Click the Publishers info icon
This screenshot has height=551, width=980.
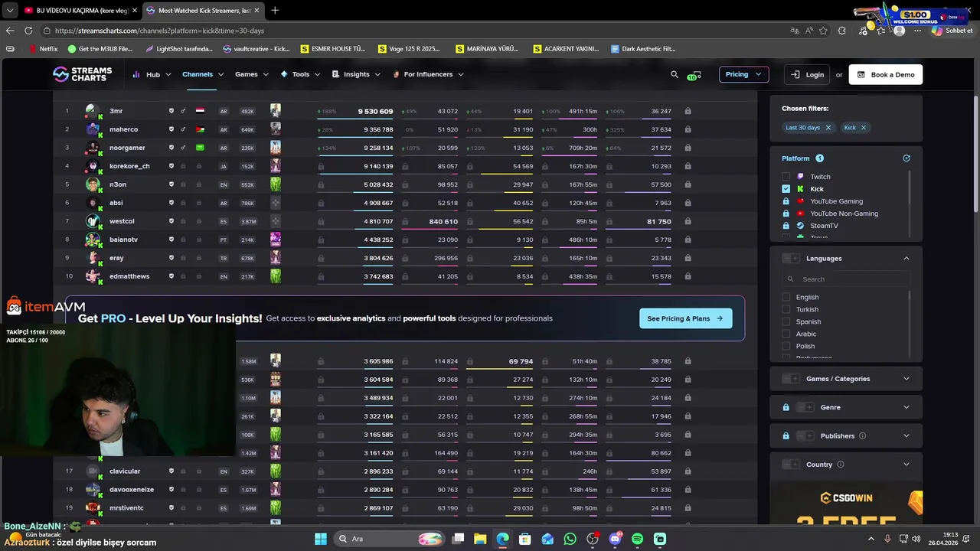[862, 436]
